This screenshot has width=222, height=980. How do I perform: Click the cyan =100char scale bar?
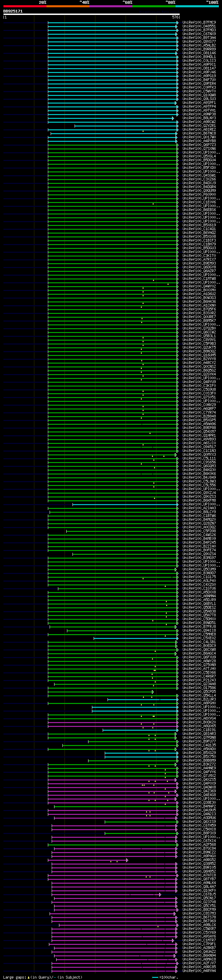155,977
